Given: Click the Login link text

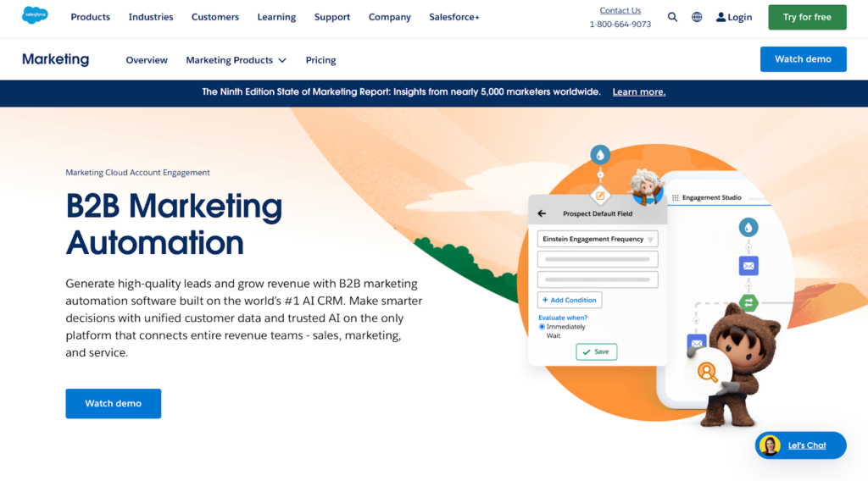Looking at the screenshot, I should click(739, 17).
